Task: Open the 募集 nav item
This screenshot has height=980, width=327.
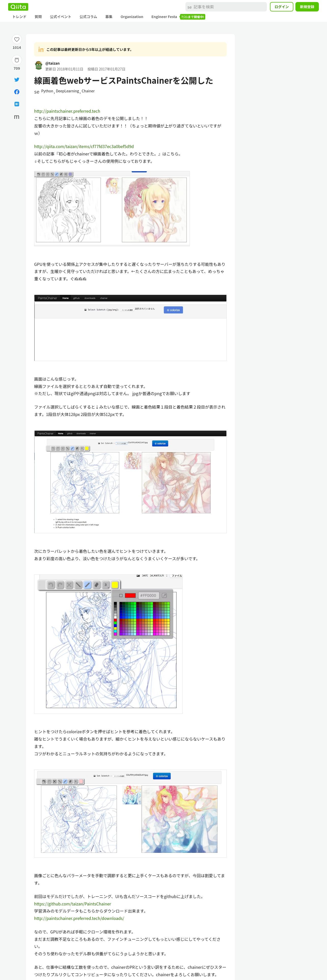Action: click(x=109, y=17)
